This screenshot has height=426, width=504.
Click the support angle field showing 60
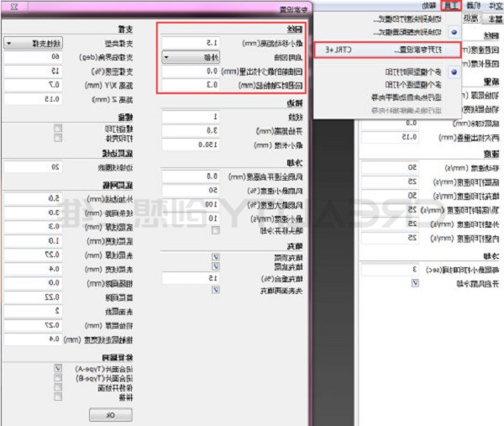coord(33,56)
